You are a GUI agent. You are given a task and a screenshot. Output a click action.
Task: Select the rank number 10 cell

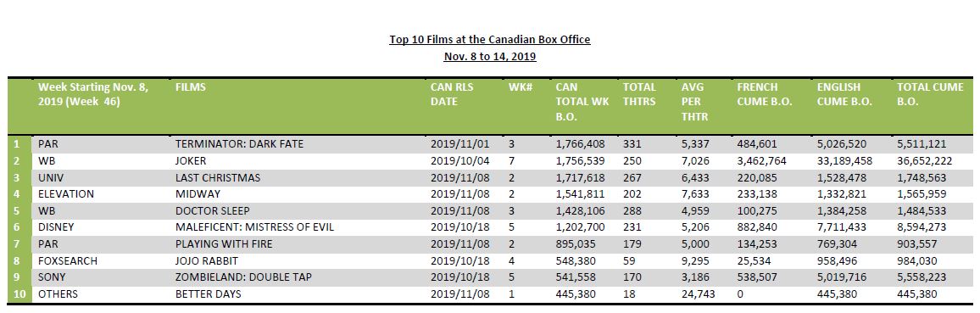[x=20, y=294]
